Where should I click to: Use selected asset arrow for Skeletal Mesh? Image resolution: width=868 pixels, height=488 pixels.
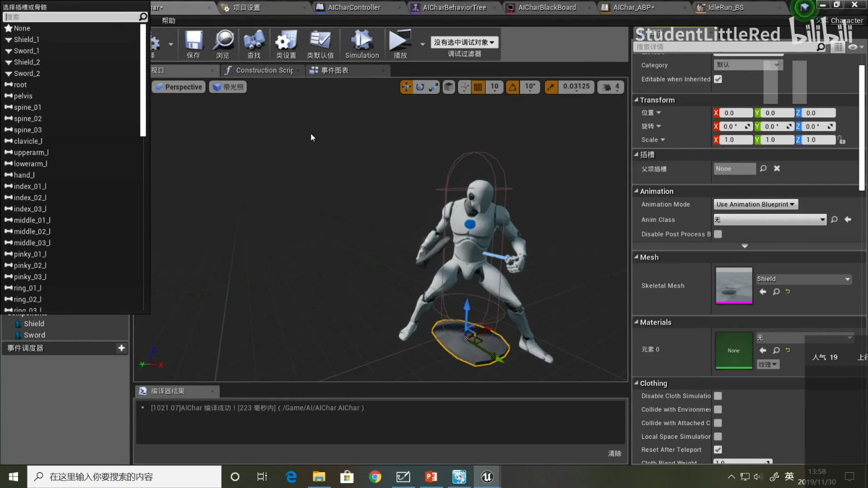(x=763, y=292)
